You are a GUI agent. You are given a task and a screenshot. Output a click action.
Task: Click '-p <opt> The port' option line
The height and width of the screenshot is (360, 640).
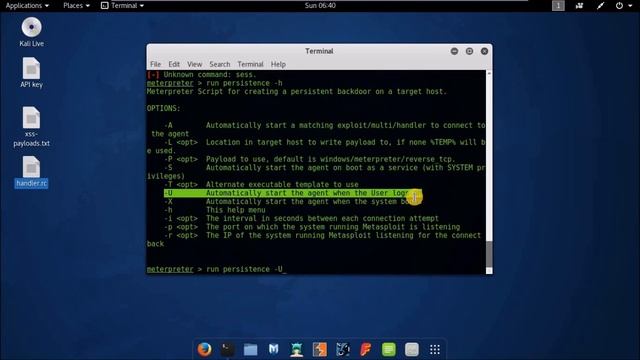[x=312, y=227]
